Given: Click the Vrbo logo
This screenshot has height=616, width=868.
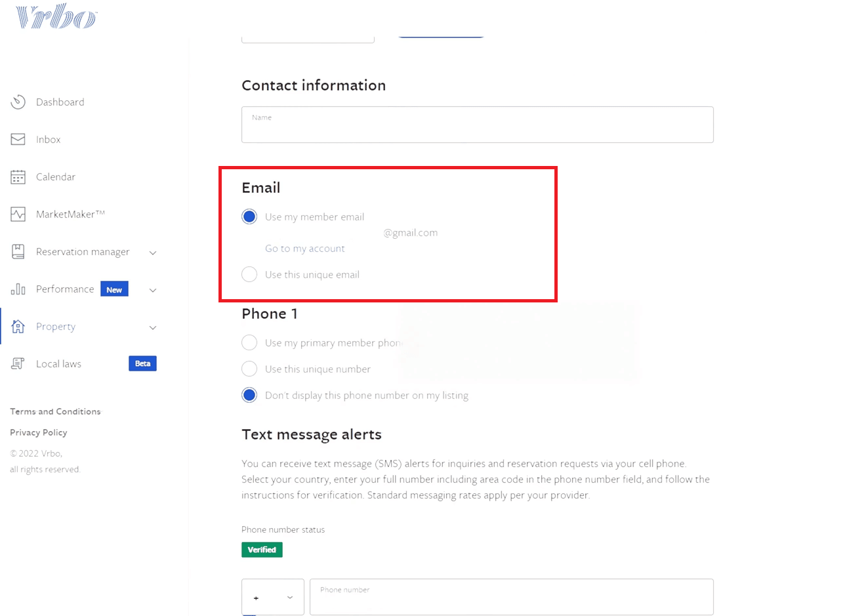Looking at the screenshot, I should 56,16.
